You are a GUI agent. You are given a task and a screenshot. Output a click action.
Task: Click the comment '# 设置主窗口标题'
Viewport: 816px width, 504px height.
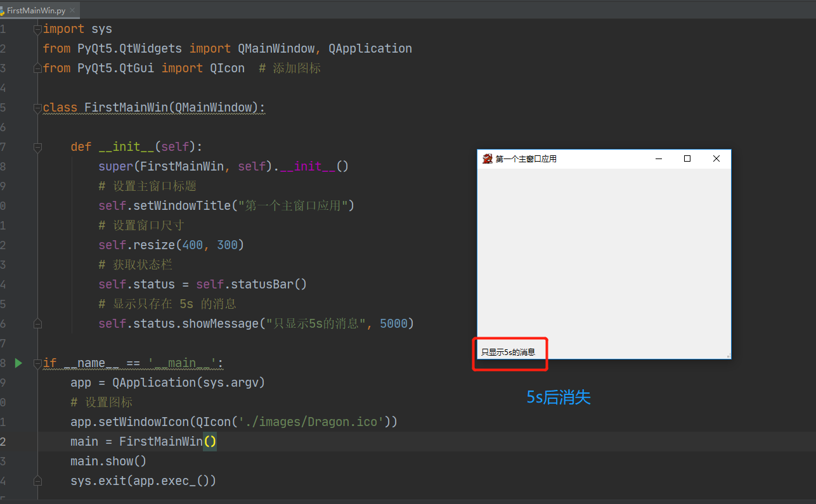point(148,186)
